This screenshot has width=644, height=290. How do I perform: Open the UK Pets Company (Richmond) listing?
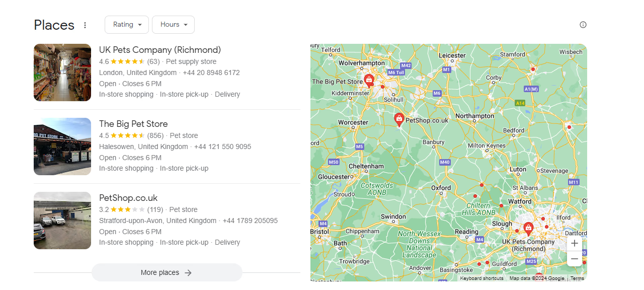tap(160, 50)
